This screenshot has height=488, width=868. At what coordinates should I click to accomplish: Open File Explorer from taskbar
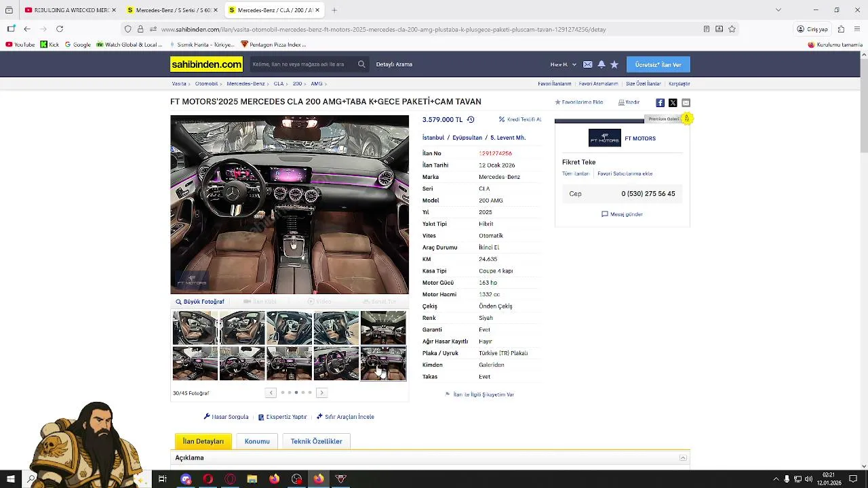coord(252,479)
